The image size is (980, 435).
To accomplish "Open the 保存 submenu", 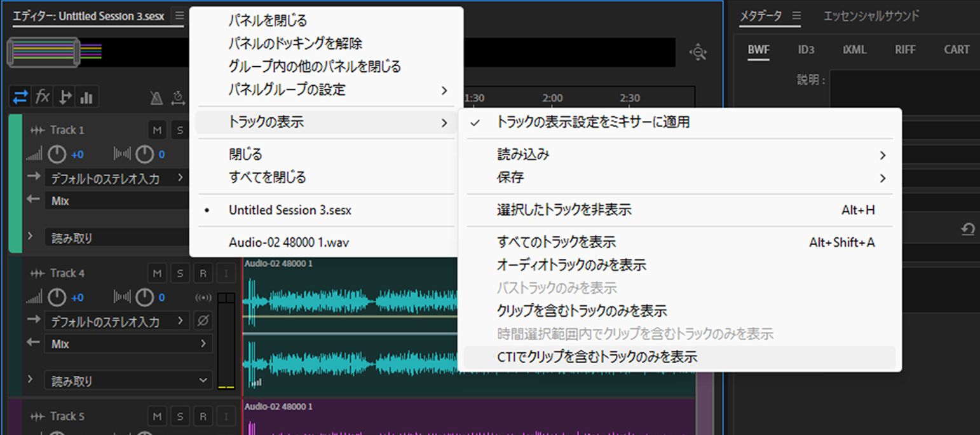I will click(x=679, y=177).
